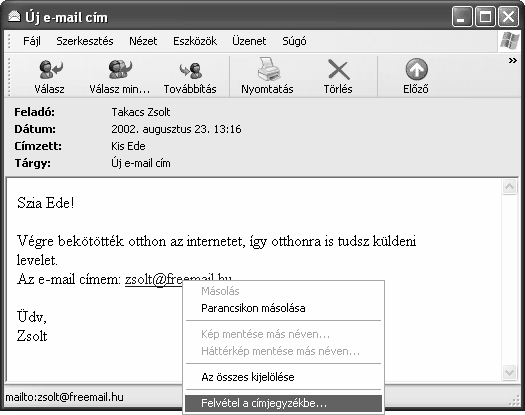525x415 pixels.
Task: Go to previous message with Előző
Action: (x=416, y=77)
